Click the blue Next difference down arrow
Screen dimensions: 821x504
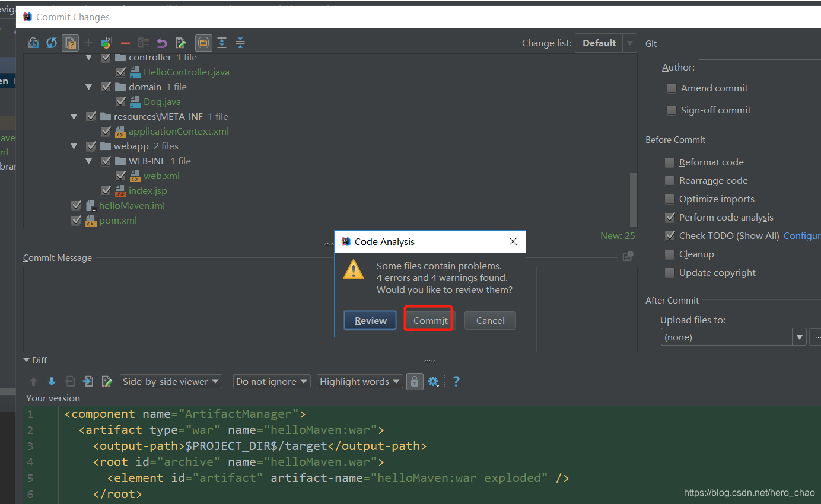(x=52, y=381)
